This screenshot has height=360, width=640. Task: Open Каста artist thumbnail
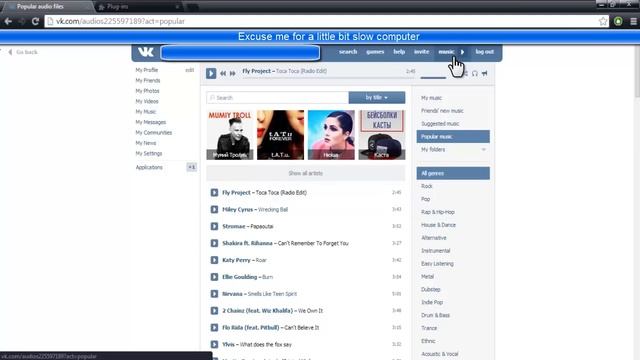pos(382,135)
